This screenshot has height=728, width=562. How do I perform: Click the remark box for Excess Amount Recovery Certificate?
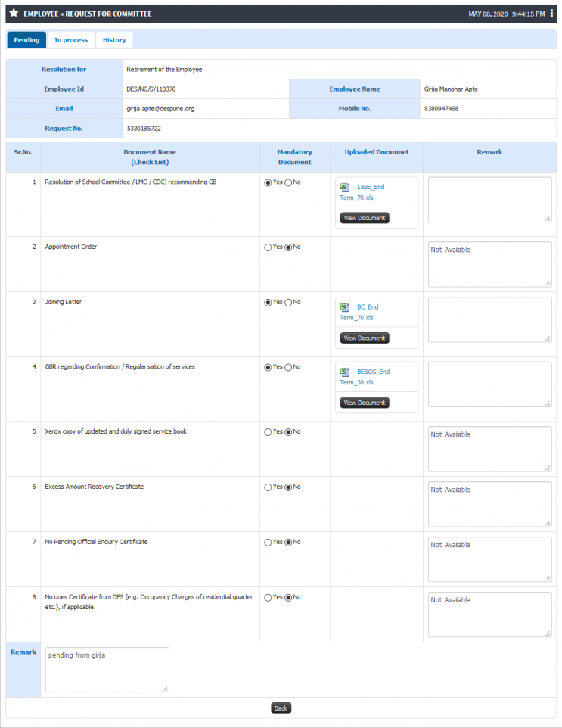click(x=489, y=504)
